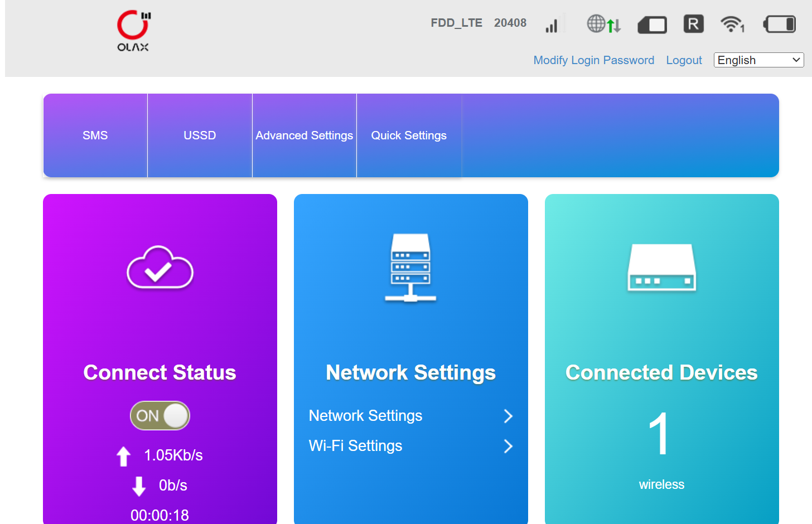Open the USSD tab

[200, 135]
